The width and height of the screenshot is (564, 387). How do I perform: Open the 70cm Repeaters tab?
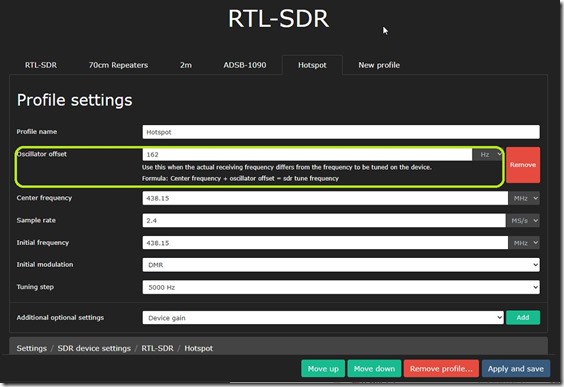tap(118, 65)
